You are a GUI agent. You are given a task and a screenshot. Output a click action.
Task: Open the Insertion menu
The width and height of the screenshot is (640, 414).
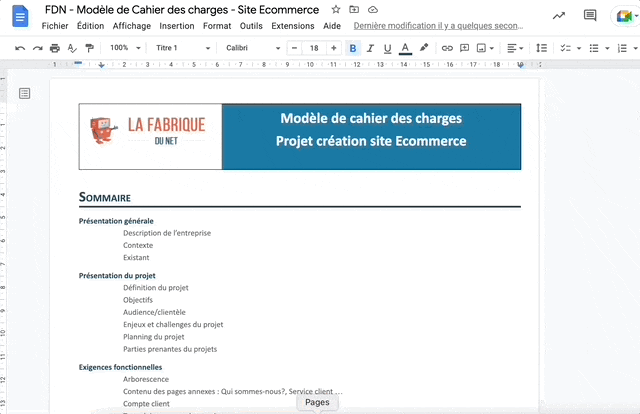click(x=177, y=26)
